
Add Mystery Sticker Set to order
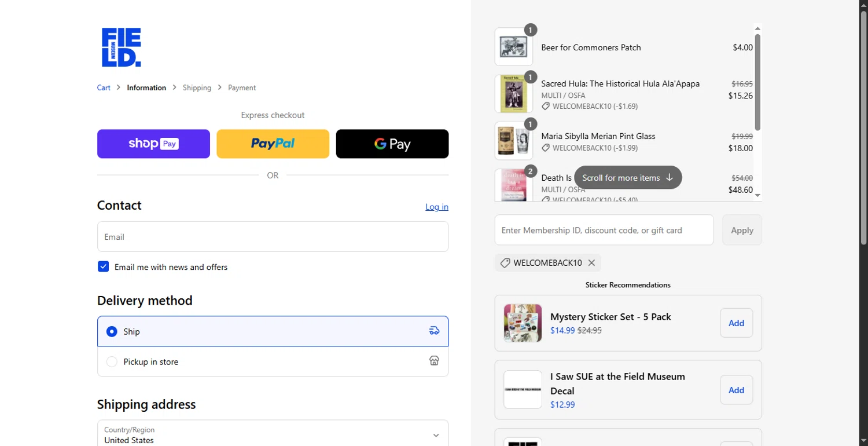click(736, 323)
